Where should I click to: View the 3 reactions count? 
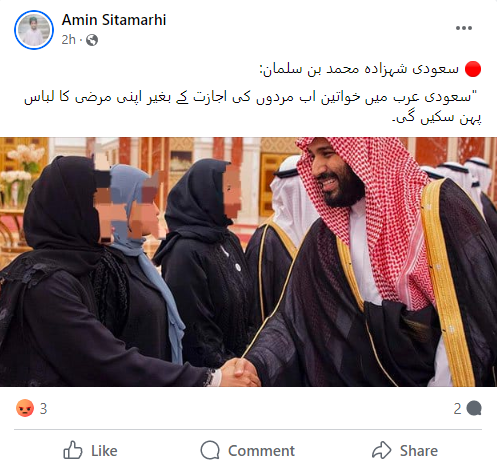click(x=43, y=409)
